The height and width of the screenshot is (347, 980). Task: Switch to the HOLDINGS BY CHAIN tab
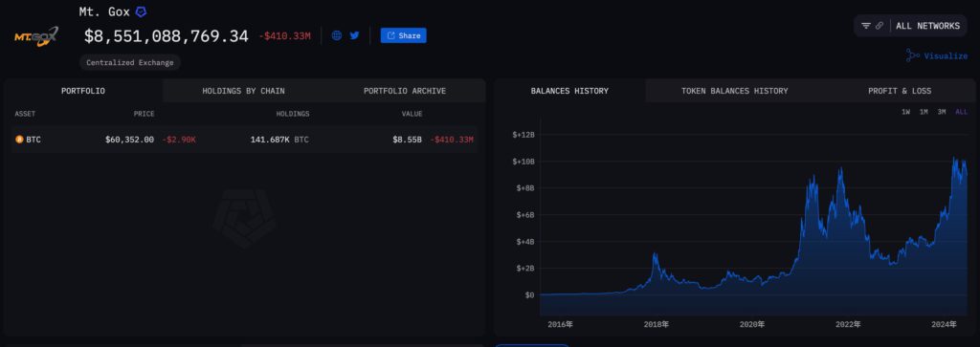[243, 91]
